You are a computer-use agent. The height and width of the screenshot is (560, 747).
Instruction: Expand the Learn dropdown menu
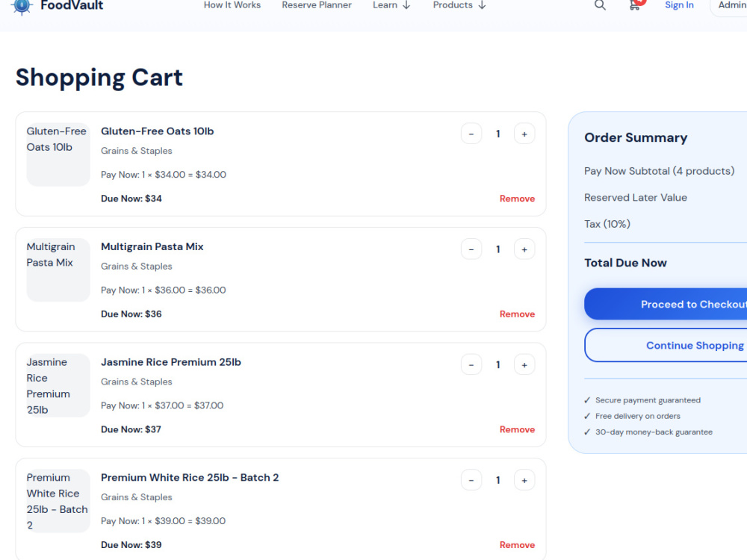(391, 5)
